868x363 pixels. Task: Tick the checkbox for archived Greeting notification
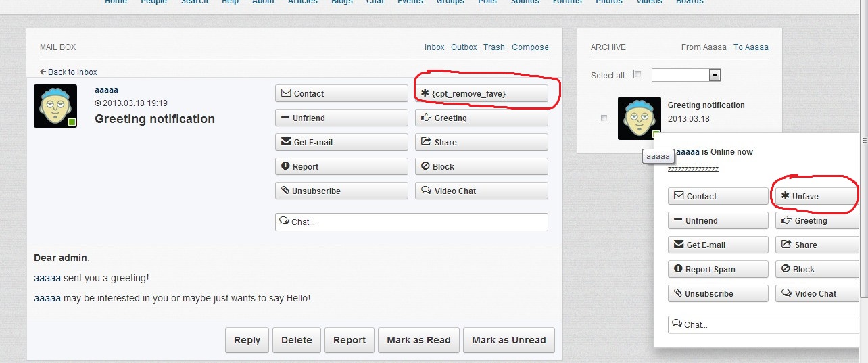[x=604, y=118]
